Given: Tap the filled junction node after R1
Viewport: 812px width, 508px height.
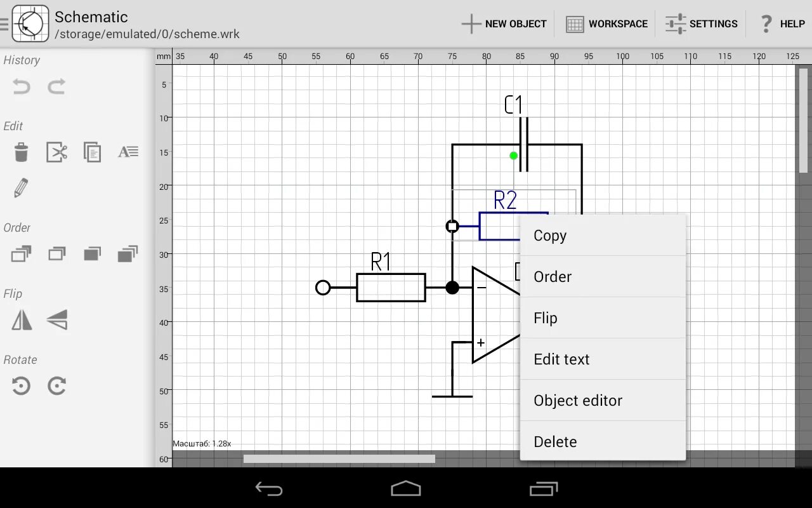Looking at the screenshot, I should pos(452,288).
